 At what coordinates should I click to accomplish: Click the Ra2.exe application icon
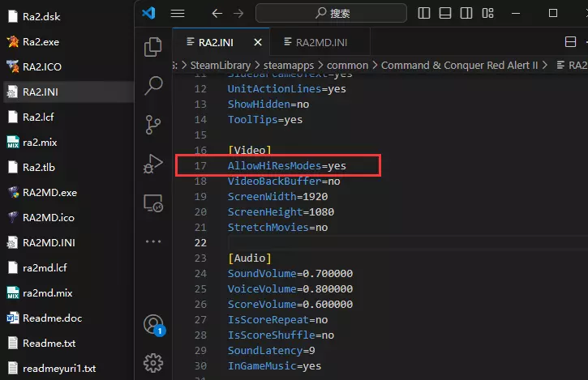(x=13, y=41)
